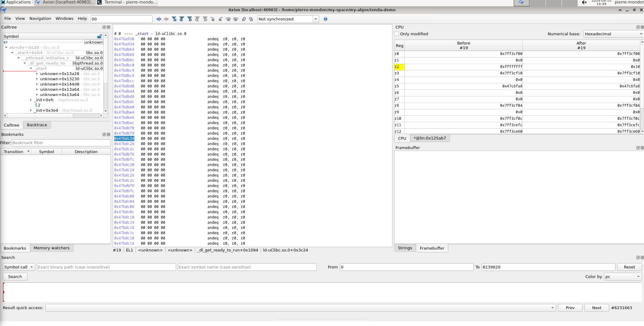Click the From range field

coord(406,267)
